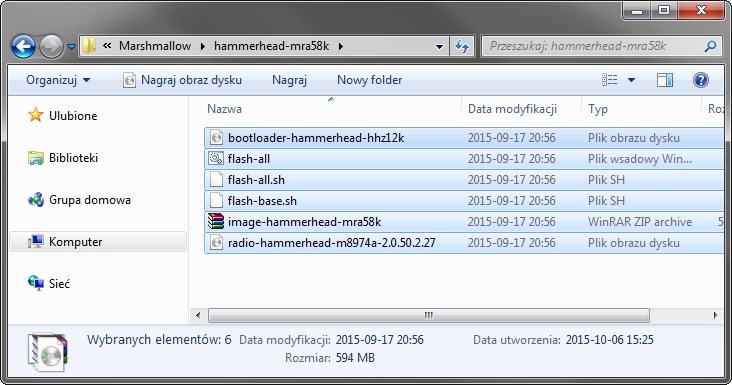Click the bootloader disc image file icon
Viewport: 732px width, 385px height.
[216, 138]
